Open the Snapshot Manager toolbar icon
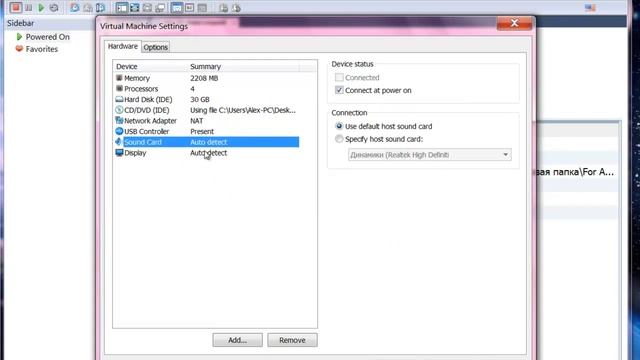 tap(100, 7)
